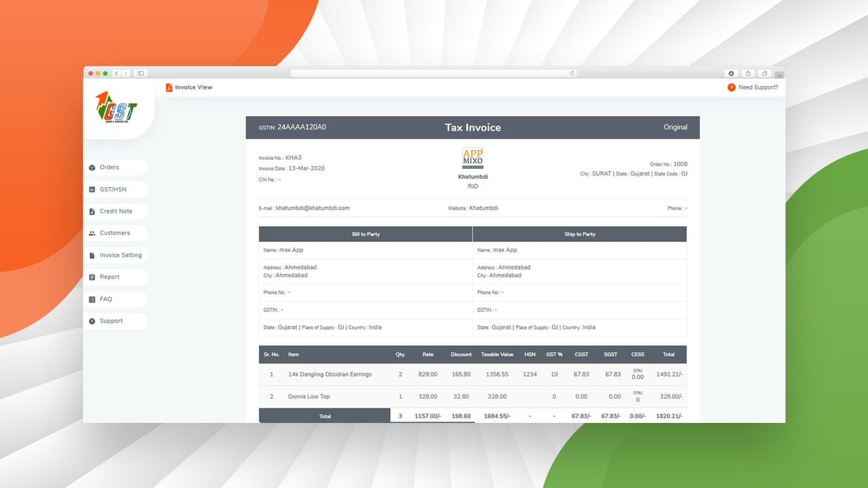Click the reload icon in address bar
Viewport: 868px width, 488px height.
[x=572, y=73]
